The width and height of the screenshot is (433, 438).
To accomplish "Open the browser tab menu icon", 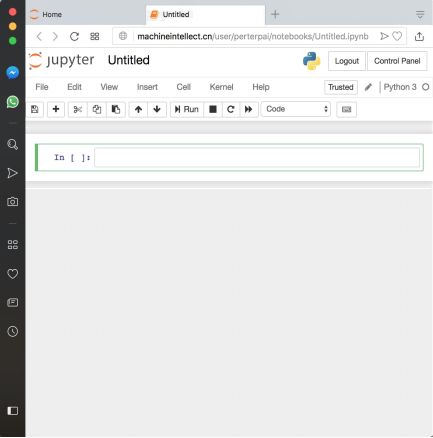I will pyautogui.click(x=420, y=14).
